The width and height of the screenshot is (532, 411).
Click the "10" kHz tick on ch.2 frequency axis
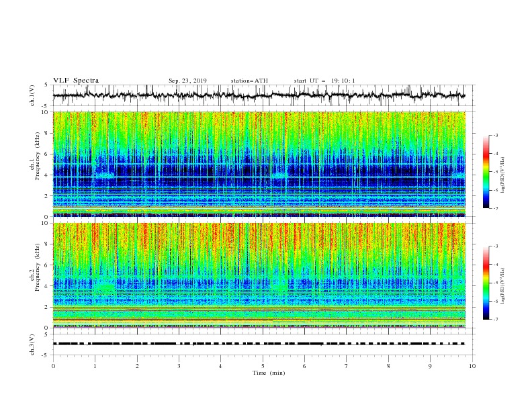click(x=46, y=223)
